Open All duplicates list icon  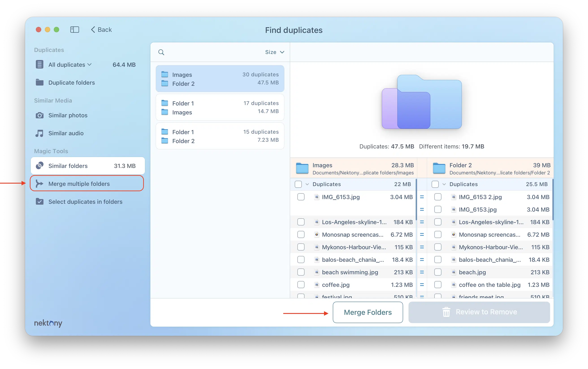40,65
